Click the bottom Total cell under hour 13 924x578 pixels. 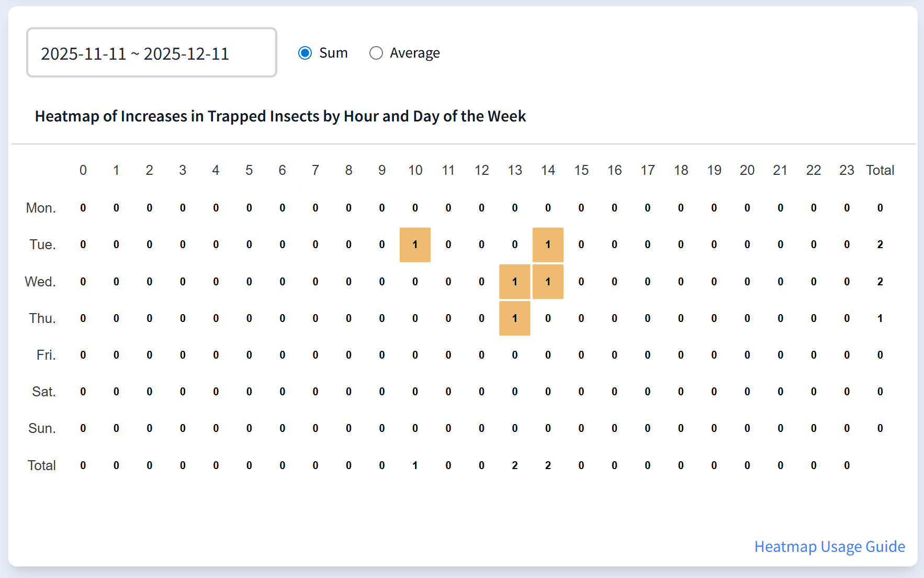tap(514, 465)
